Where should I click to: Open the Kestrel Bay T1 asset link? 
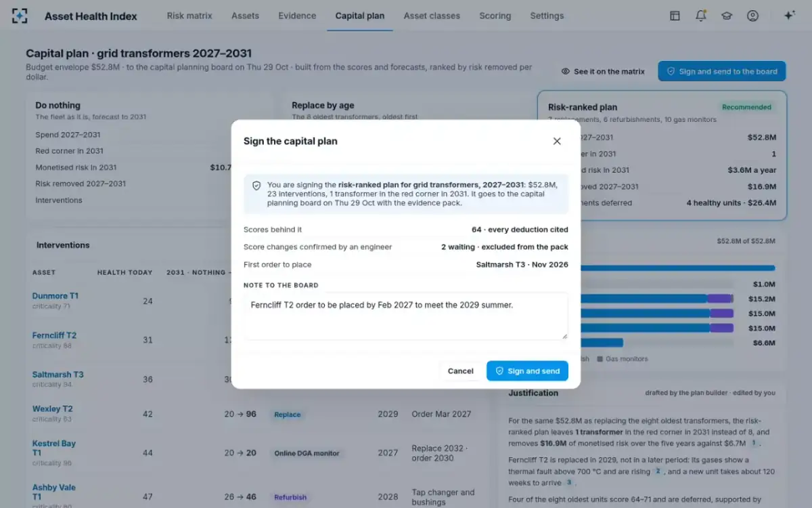pyautogui.click(x=54, y=448)
